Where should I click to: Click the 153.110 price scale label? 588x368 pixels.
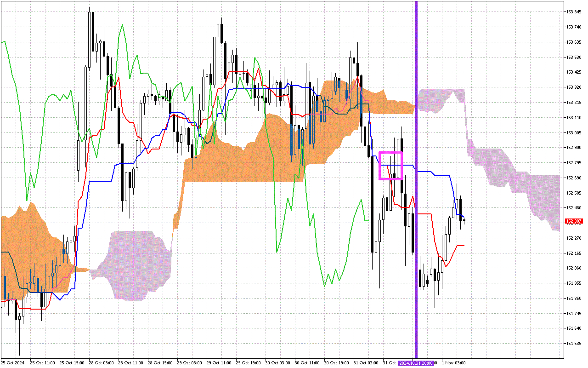pos(574,118)
